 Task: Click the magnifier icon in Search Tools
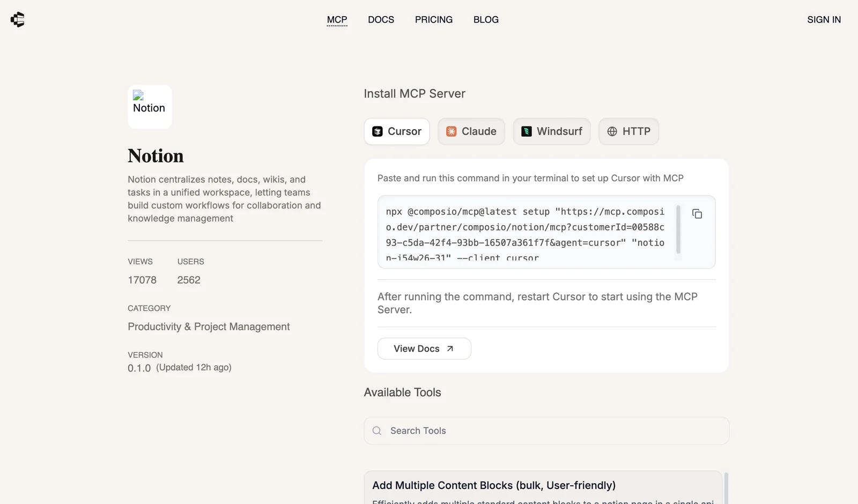click(x=377, y=431)
